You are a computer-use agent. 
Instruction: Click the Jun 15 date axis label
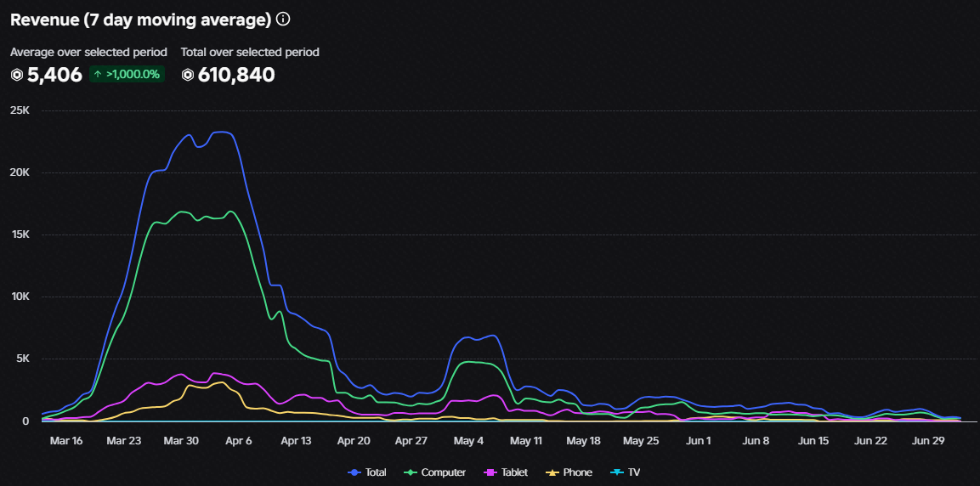click(x=813, y=440)
